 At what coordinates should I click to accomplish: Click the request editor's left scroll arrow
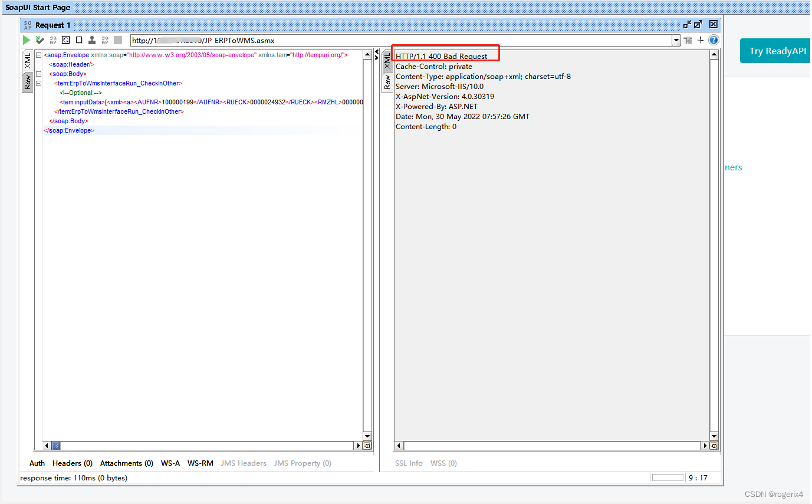pyautogui.click(x=47, y=446)
